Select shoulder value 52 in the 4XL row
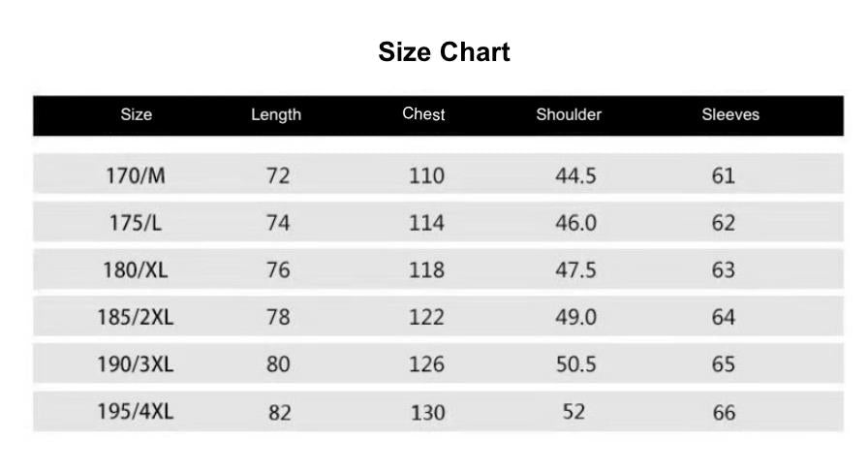Screen dimensions: 868x471 tap(573, 411)
